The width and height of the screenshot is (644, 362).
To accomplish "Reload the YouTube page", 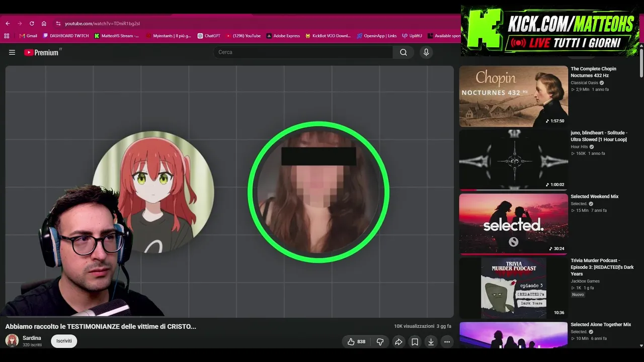I will [32, 24].
